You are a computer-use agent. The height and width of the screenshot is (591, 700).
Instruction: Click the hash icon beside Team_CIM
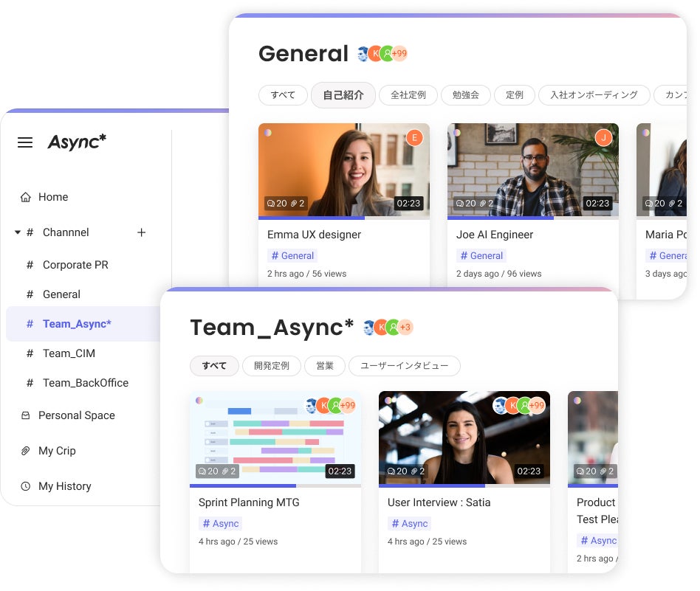[x=30, y=353]
